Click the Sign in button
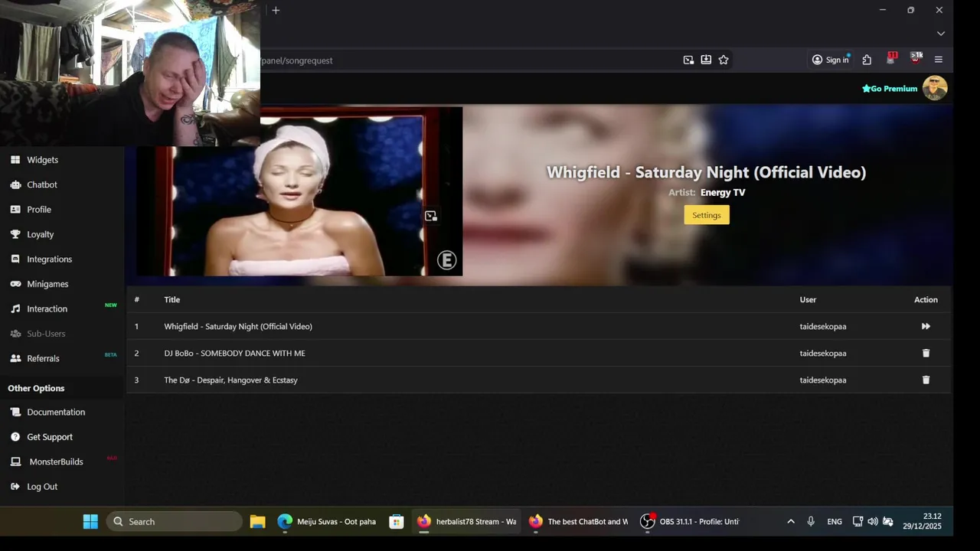 click(x=831, y=60)
